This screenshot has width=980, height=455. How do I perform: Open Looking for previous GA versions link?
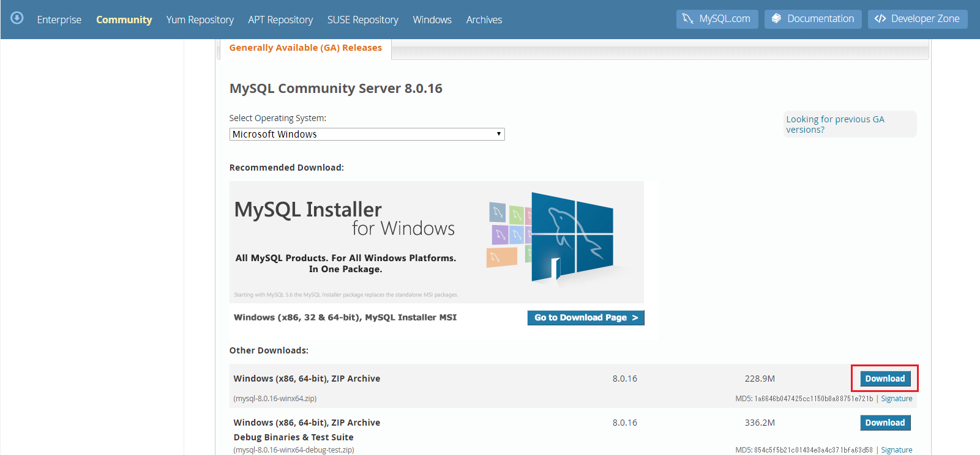click(834, 124)
